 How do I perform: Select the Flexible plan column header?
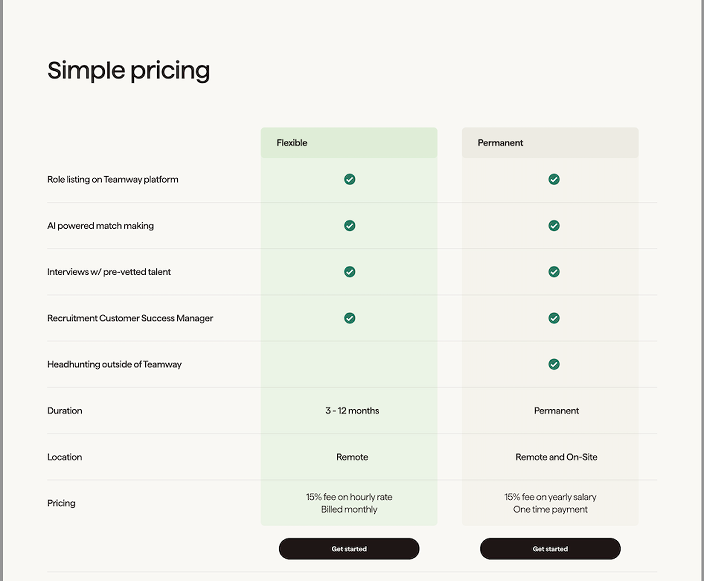349,143
